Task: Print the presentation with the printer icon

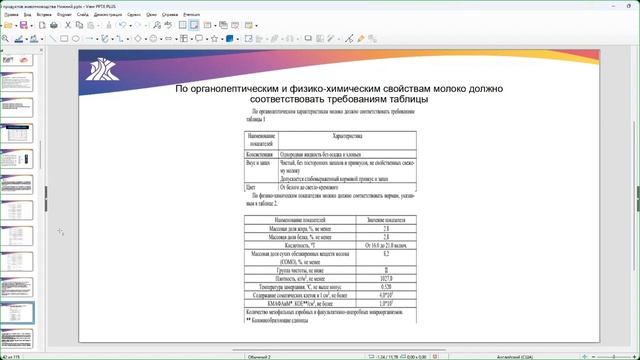Action: point(53,25)
